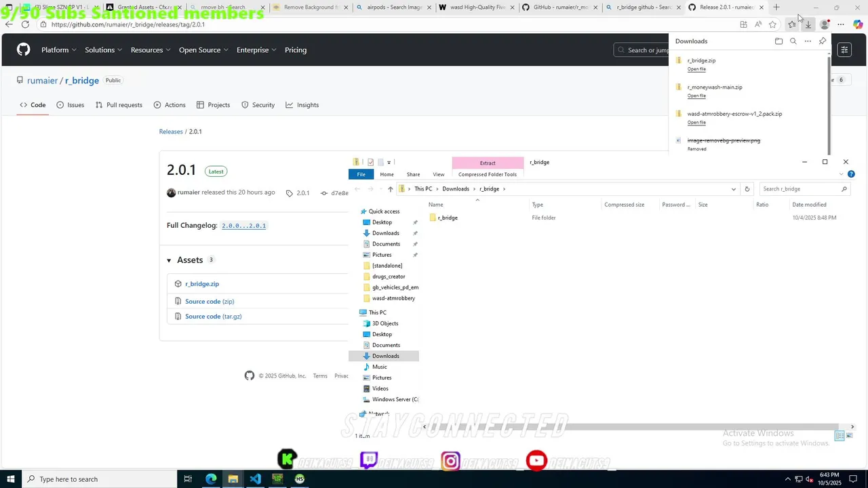
Task: Select Extract ribbon tab in Explorer
Action: point(488,163)
